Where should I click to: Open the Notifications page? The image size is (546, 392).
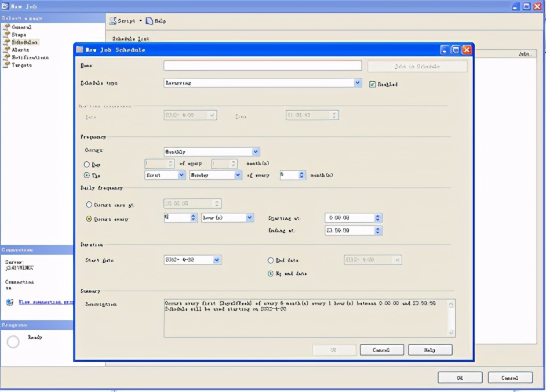[x=30, y=57]
